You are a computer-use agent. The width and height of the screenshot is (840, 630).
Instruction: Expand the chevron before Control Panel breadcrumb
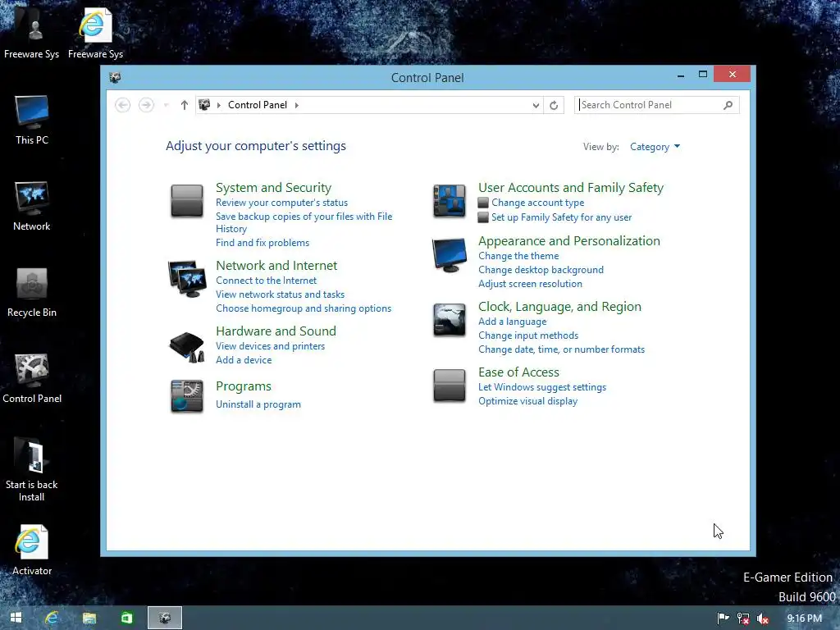218,105
